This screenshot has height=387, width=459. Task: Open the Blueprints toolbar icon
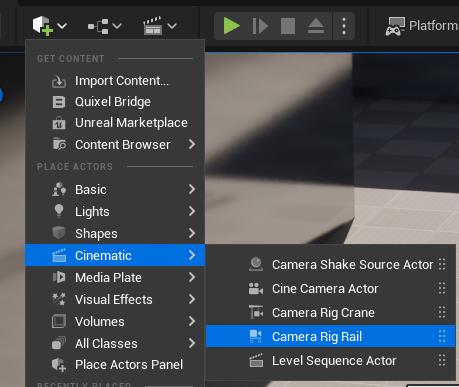coord(98,26)
